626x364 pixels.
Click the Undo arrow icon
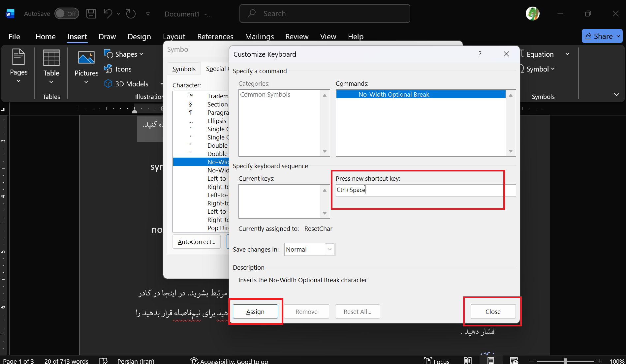[108, 14]
